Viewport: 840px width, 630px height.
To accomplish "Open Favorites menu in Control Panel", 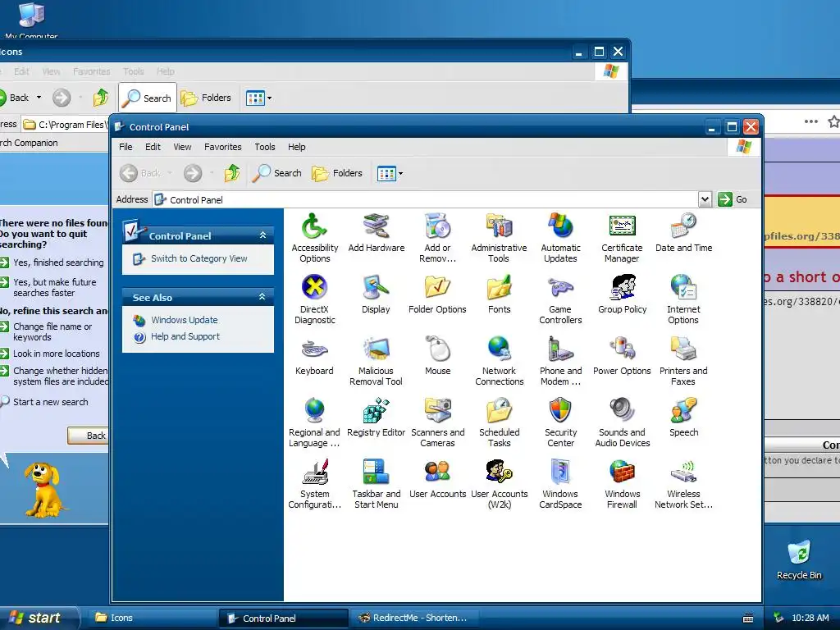I will pyautogui.click(x=223, y=147).
